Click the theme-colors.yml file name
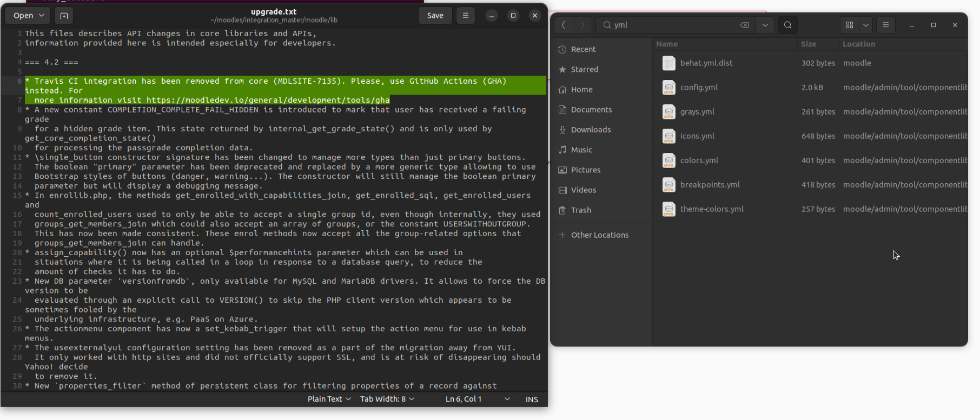Image resolution: width=980 pixels, height=420 pixels. [712, 209]
